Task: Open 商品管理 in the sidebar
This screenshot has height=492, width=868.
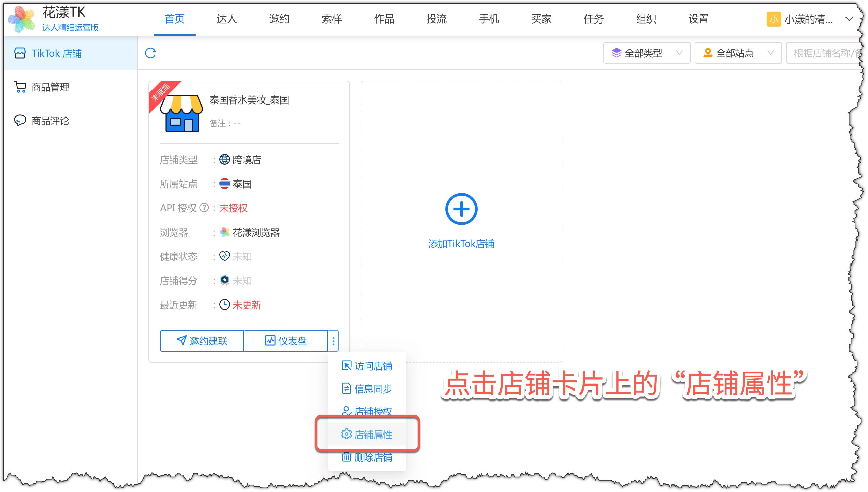Action: click(71, 87)
